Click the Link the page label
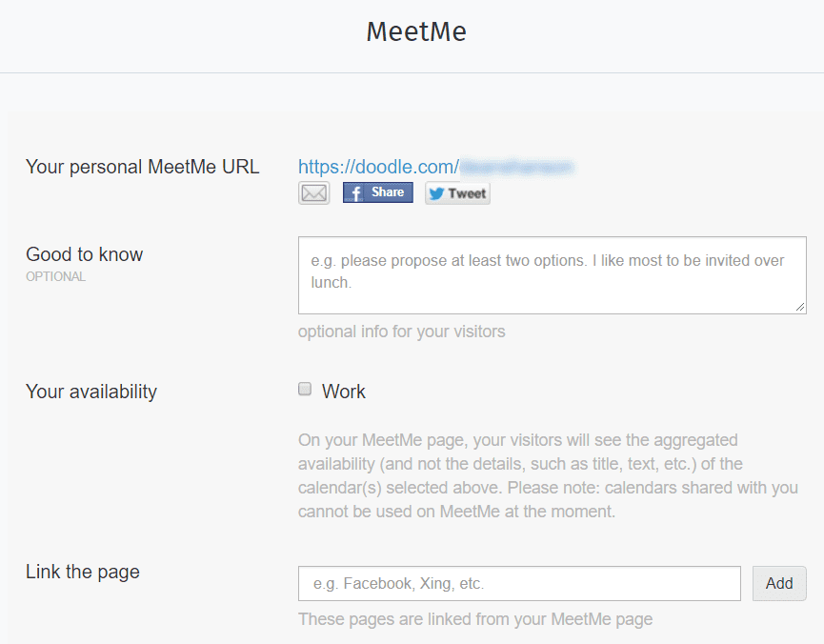Image resolution: width=824 pixels, height=644 pixels. [x=83, y=572]
